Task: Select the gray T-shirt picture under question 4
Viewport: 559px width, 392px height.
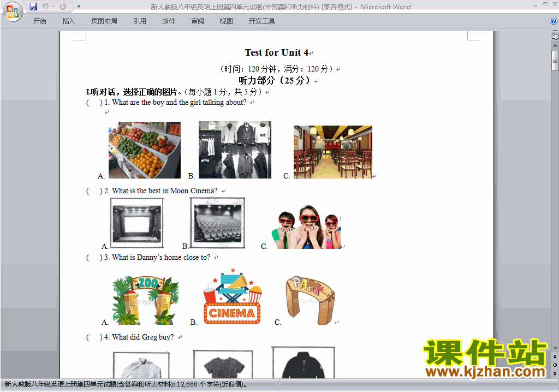Action: point(223,364)
